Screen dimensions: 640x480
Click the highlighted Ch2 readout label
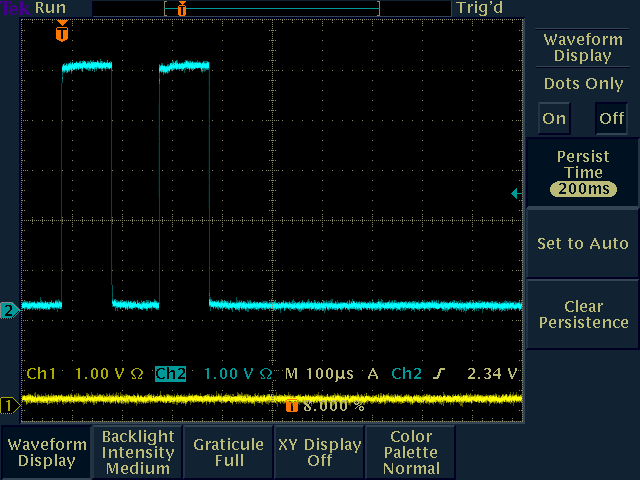point(171,374)
